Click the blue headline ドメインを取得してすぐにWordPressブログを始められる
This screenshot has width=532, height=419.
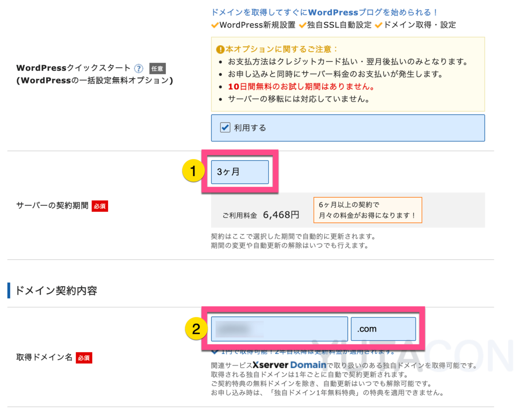[325, 12]
